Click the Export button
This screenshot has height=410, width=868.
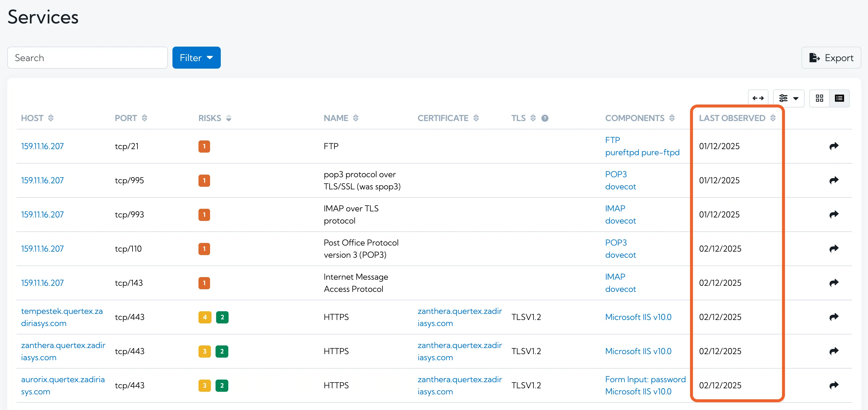tap(831, 58)
